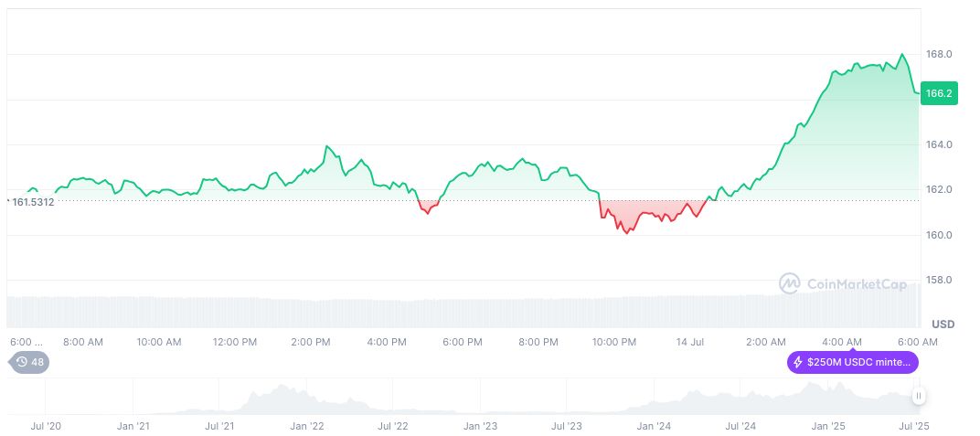Click the 161.5312 opening price label
The height and width of the screenshot is (436, 980).
pos(32,201)
